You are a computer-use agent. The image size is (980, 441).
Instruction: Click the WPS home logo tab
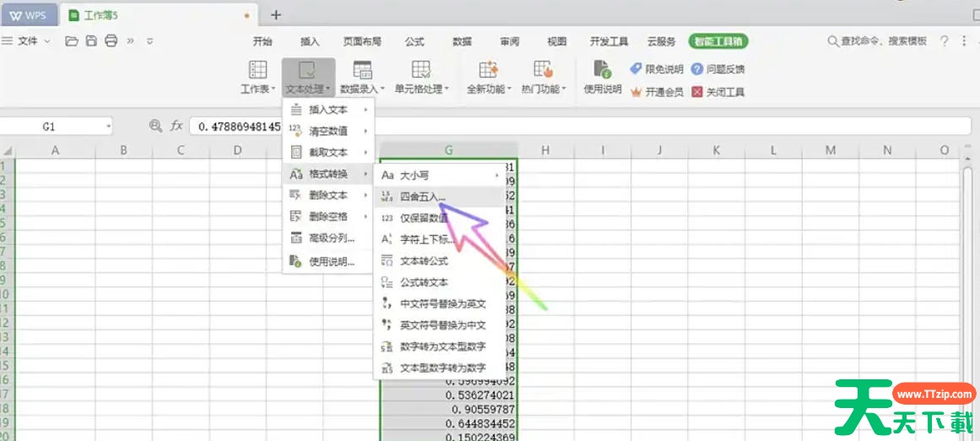tap(28, 15)
